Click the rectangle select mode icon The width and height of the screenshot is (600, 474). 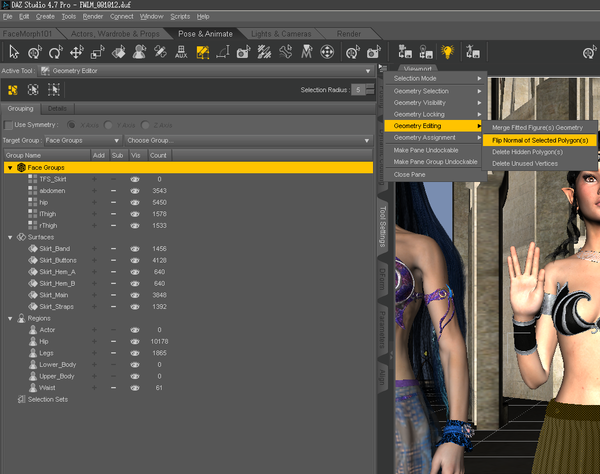click(54, 90)
